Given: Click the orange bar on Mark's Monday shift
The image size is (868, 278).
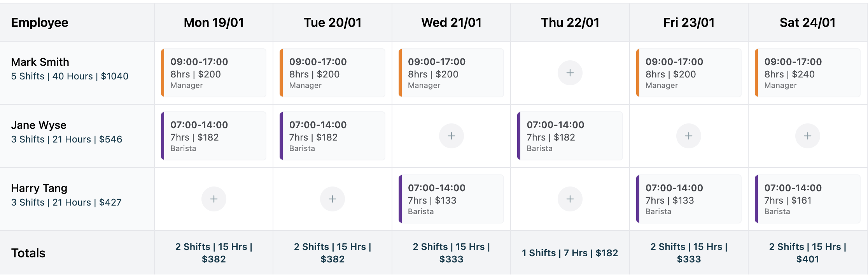Looking at the screenshot, I should [163, 72].
